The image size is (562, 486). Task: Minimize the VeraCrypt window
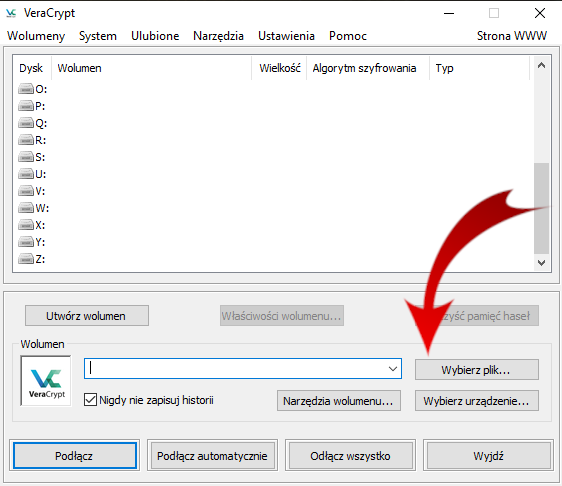449,14
